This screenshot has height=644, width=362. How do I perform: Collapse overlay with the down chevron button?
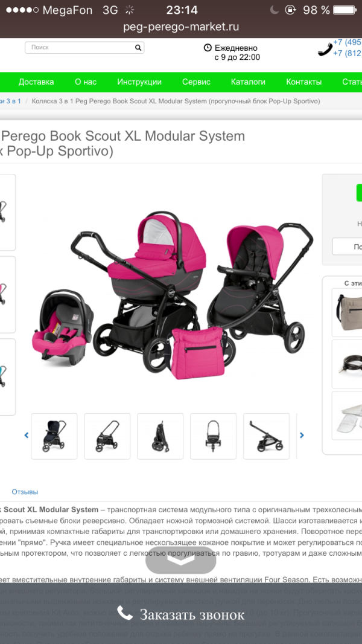(x=181, y=560)
